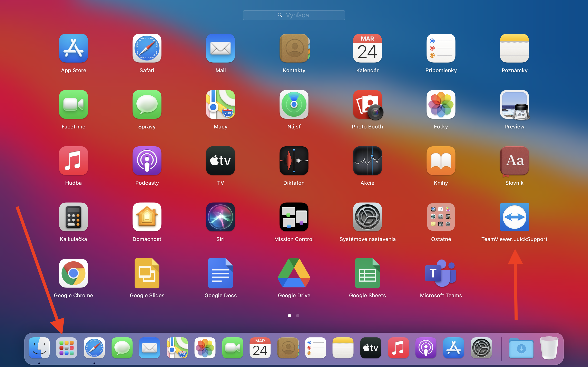This screenshot has height=367, width=588.
Task: Launch Akcie stocks app
Action: coord(367,161)
